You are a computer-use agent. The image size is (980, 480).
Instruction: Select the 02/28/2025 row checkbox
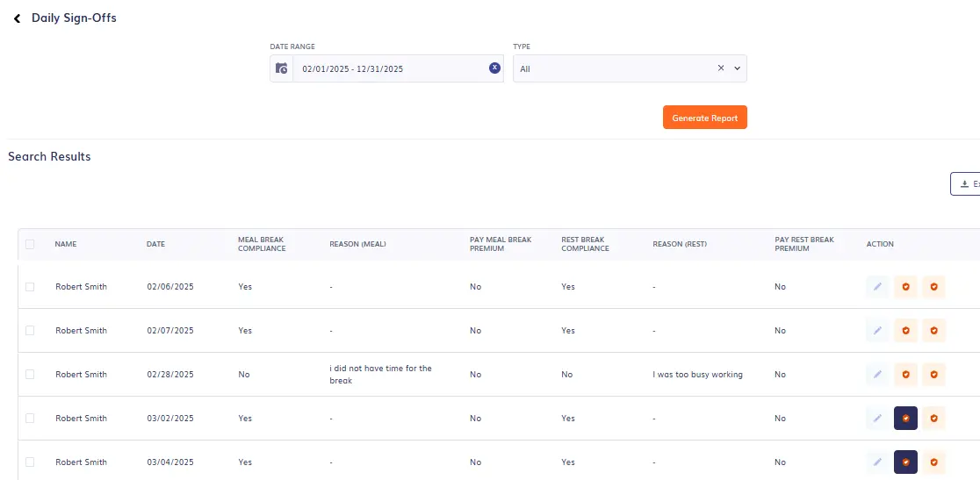click(x=30, y=375)
